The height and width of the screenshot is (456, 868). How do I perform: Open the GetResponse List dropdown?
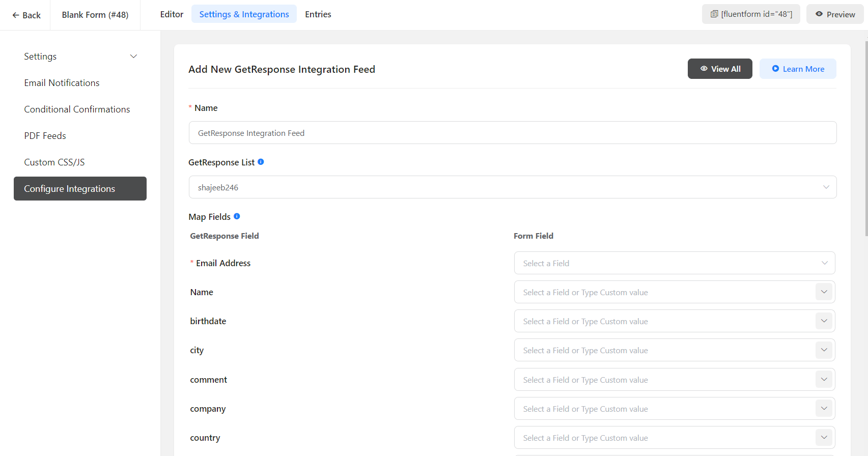click(512, 187)
